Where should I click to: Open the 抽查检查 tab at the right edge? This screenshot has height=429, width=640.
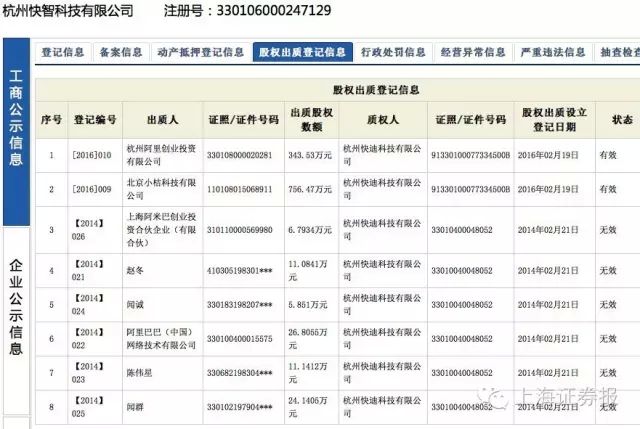618,52
